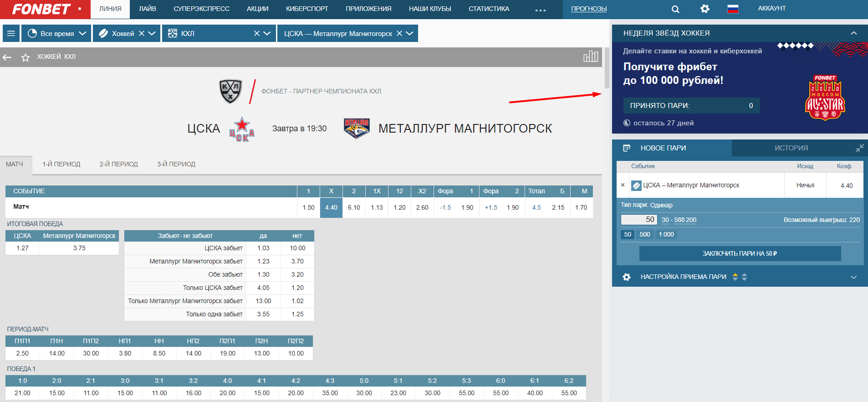
Task: Switch to the 1-й период tab
Action: pos(61,164)
